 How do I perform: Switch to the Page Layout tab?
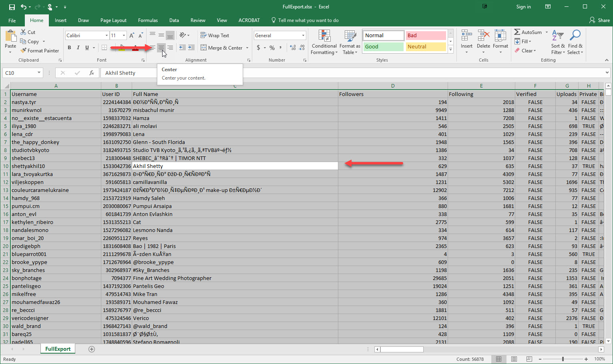point(113,20)
